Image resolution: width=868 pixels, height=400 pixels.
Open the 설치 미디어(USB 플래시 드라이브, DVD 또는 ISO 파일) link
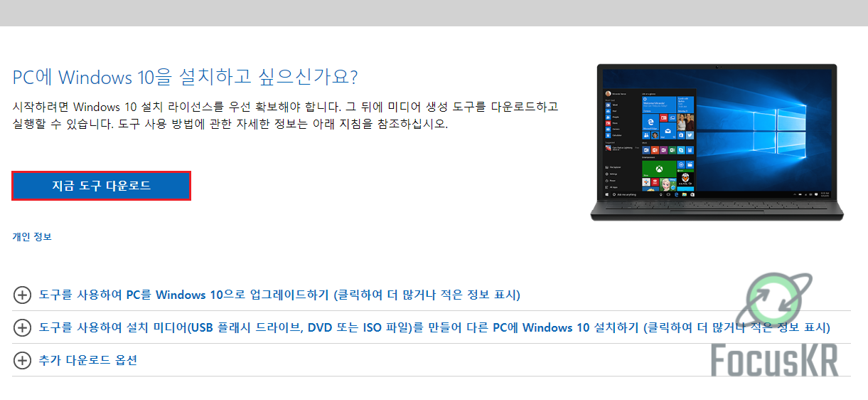click(434, 327)
